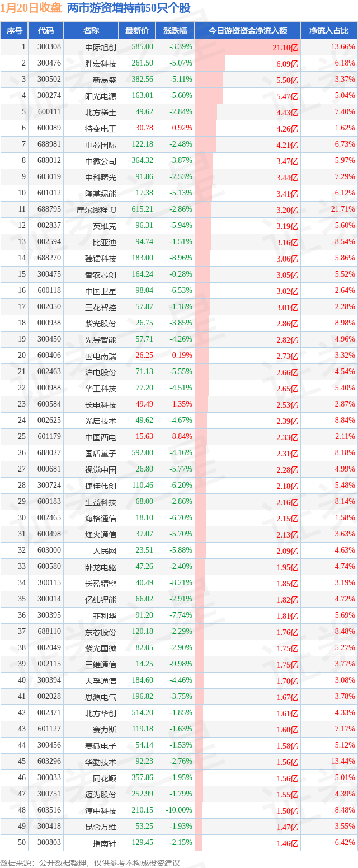358x868 pixels.
Task: Click stock name 比亚迪
Action: click(x=105, y=242)
